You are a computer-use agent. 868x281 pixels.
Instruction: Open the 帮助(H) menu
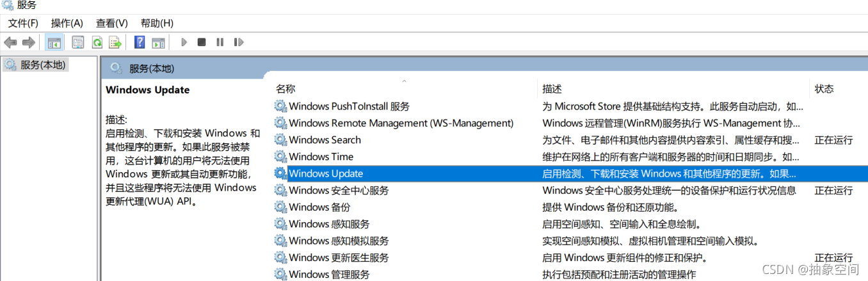point(157,23)
